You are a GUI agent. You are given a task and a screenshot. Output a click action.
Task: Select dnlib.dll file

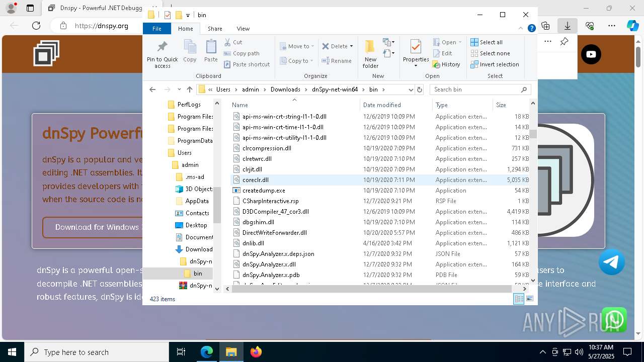click(253, 243)
